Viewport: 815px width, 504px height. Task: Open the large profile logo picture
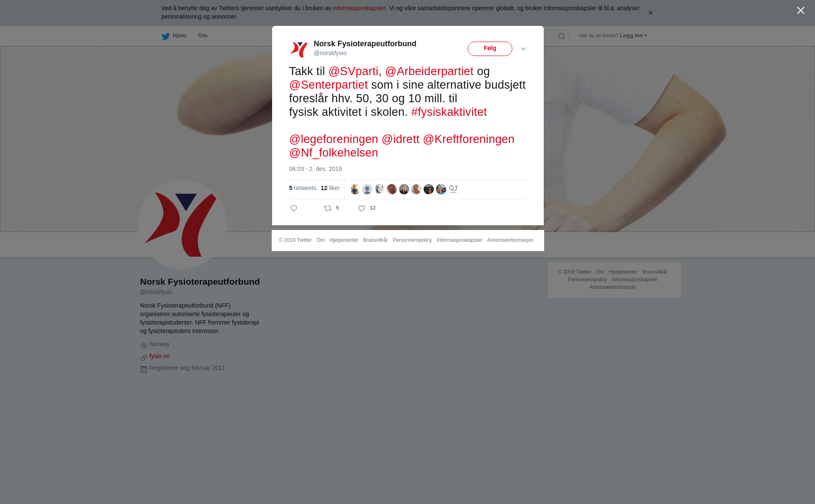[x=183, y=224]
